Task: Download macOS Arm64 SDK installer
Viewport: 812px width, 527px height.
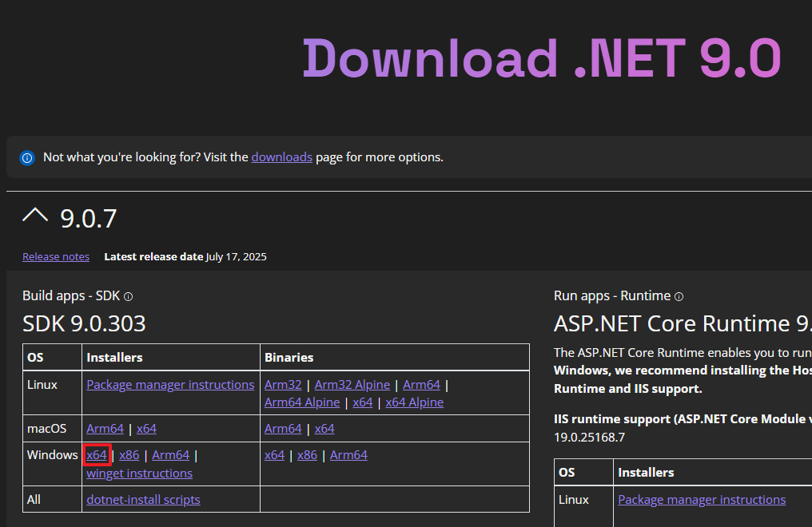Action: 105,428
